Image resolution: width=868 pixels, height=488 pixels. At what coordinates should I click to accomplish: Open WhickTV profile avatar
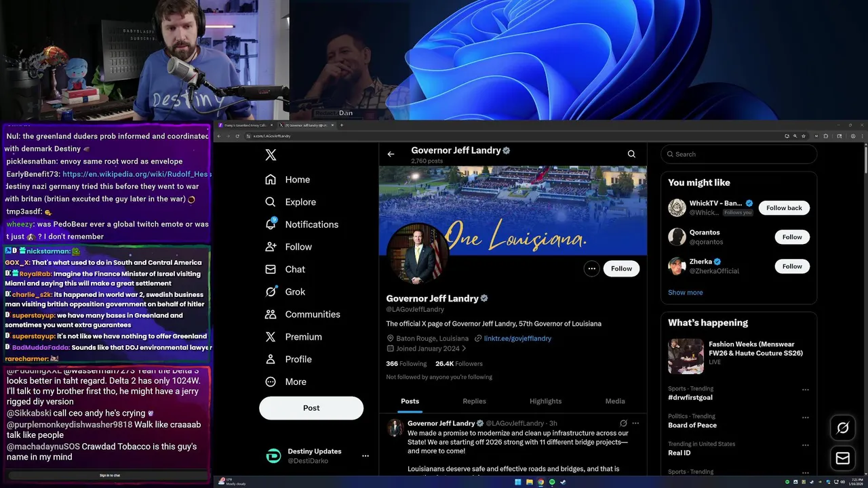(677, 207)
